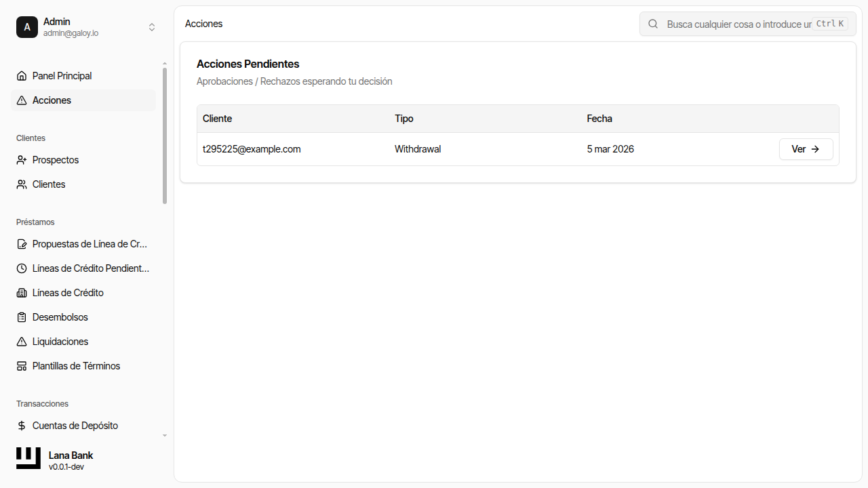The width and height of the screenshot is (868, 488).
Task: Click the Clientes people icon
Action: (22, 184)
